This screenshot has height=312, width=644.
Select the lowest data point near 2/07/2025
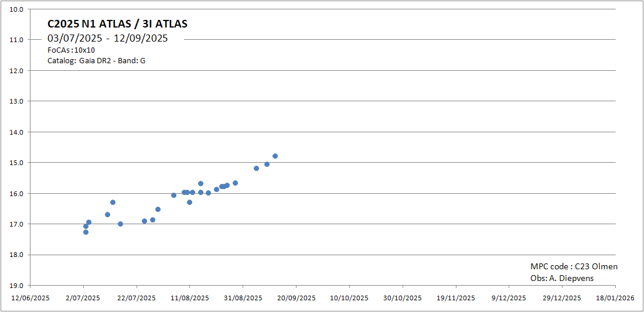pos(86,232)
